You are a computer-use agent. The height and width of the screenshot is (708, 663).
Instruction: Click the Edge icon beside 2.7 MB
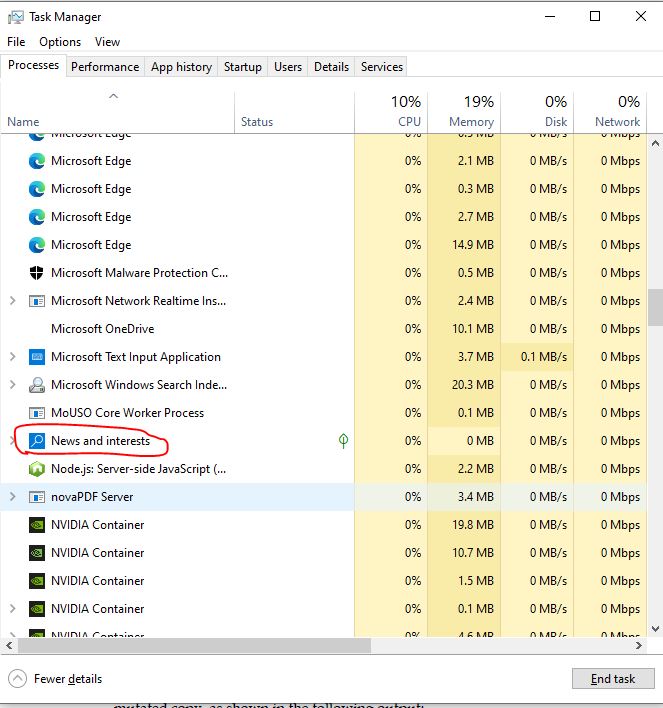click(37, 217)
